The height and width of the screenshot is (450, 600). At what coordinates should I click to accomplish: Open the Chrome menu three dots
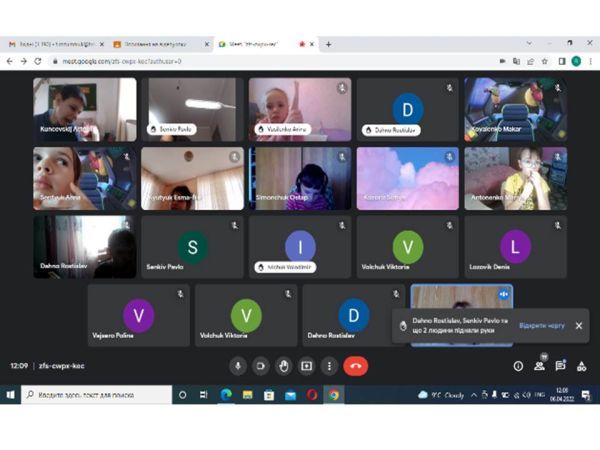(590, 61)
